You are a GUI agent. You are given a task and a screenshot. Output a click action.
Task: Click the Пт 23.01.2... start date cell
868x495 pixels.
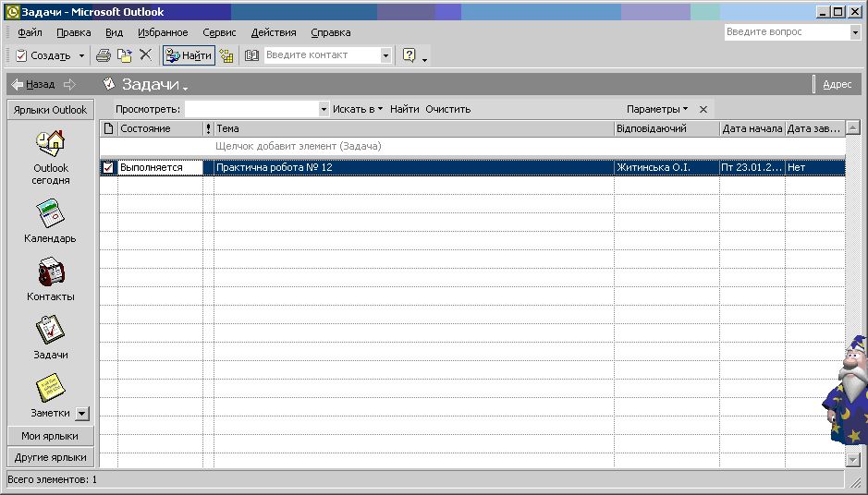pyautogui.click(x=752, y=167)
